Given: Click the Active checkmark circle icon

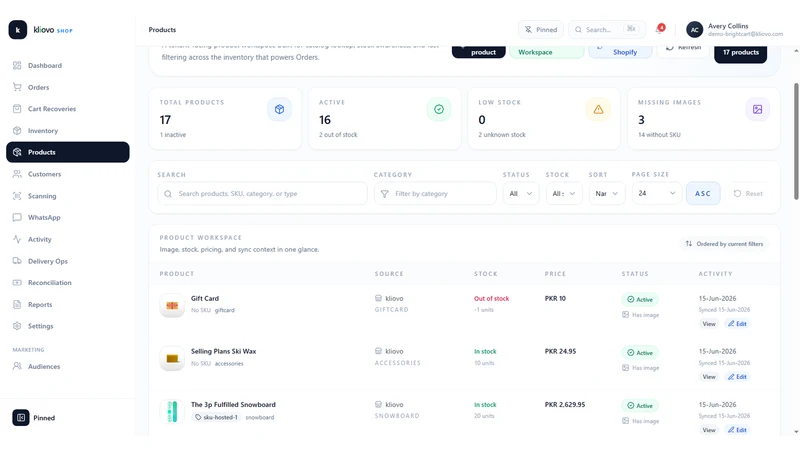Looking at the screenshot, I should click(439, 109).
